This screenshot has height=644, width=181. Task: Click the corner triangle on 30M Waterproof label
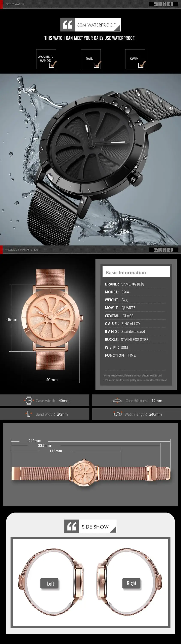tap(118, 28)
